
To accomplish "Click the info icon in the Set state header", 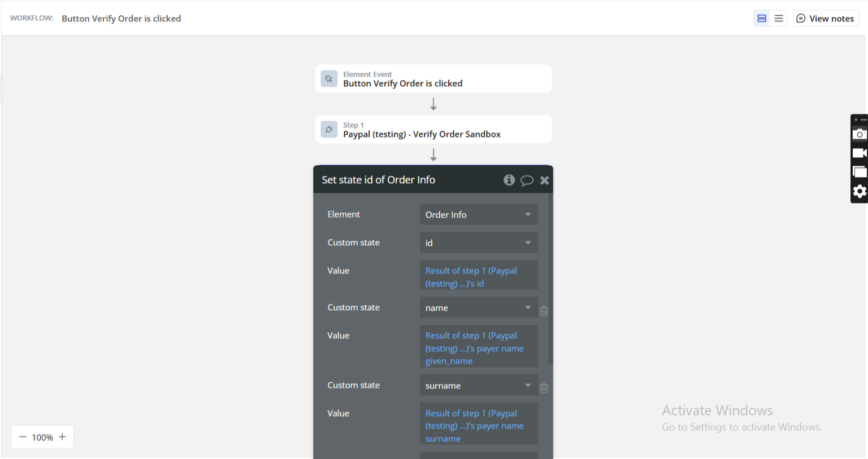I will click(509, 180).
